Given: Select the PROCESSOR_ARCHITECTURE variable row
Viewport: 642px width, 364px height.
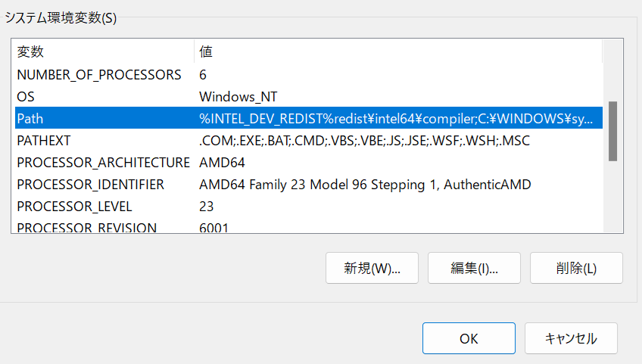Looking at the screenshot, I should [x=309, y=163].
